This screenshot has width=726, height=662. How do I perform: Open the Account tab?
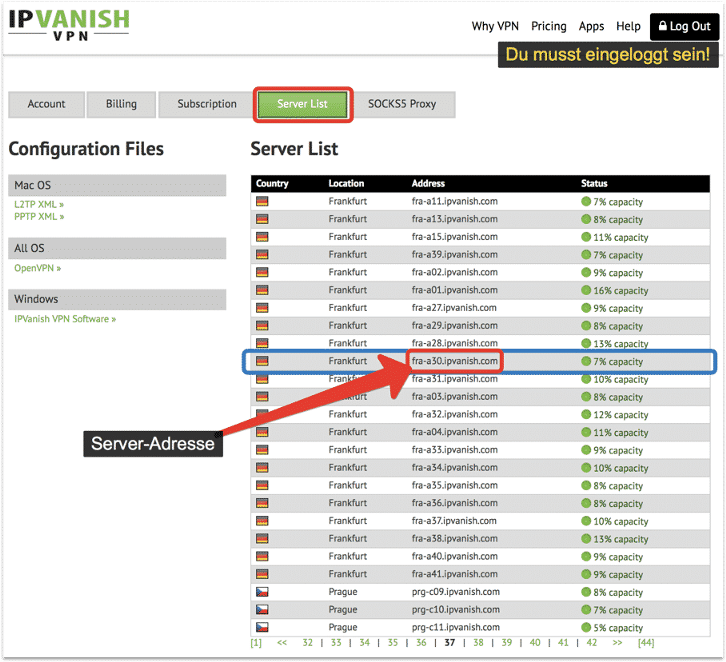pos(46,104)
